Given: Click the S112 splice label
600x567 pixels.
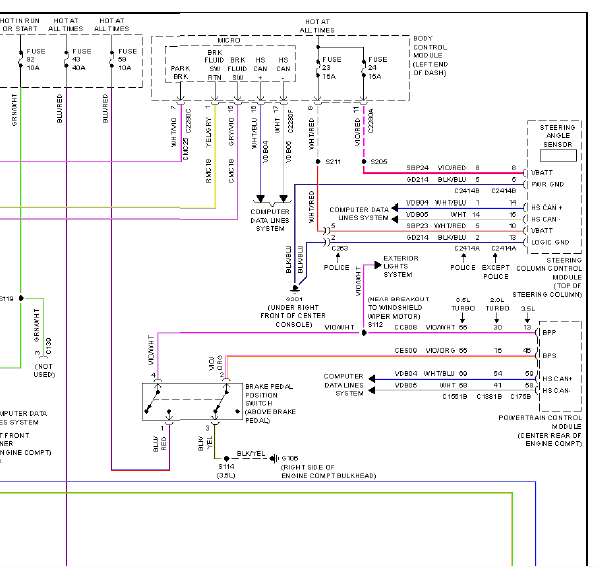Looking at the screenshot, I should click(x=375, y=324).
